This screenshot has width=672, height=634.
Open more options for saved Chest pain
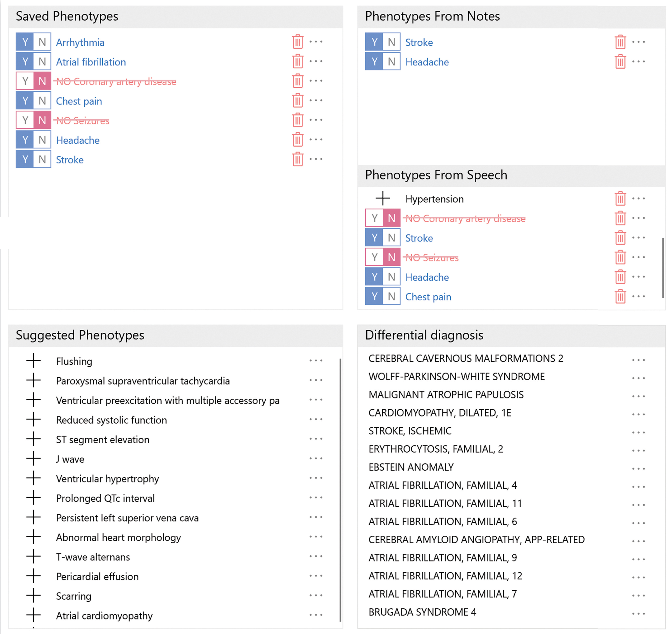[x=316, y=100]
